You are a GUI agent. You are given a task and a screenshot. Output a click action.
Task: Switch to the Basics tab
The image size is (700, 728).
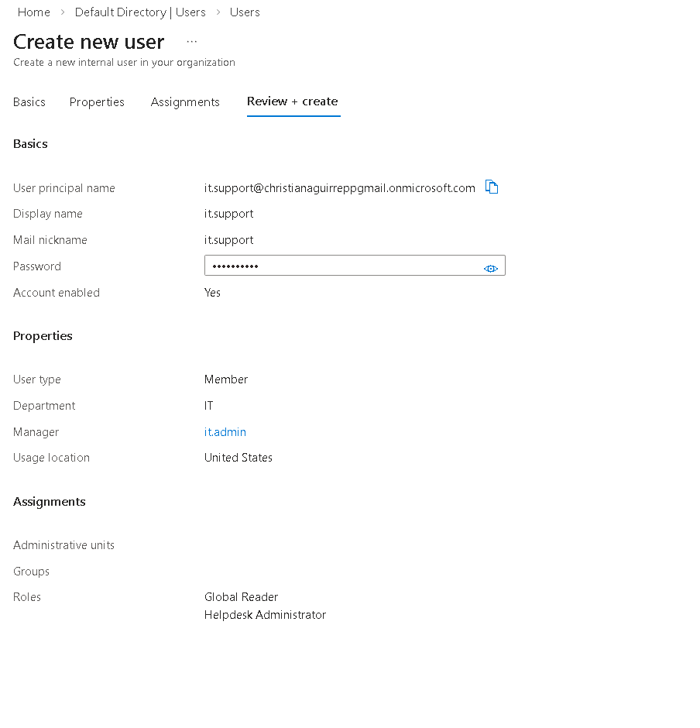point(29,101)
